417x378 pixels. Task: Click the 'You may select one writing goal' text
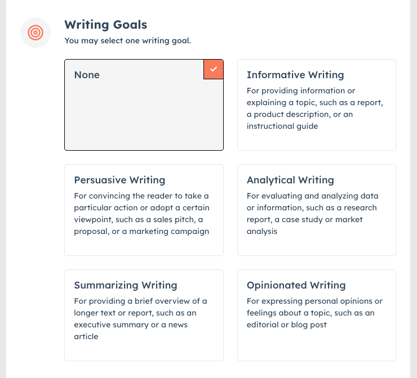coord(128,41)
